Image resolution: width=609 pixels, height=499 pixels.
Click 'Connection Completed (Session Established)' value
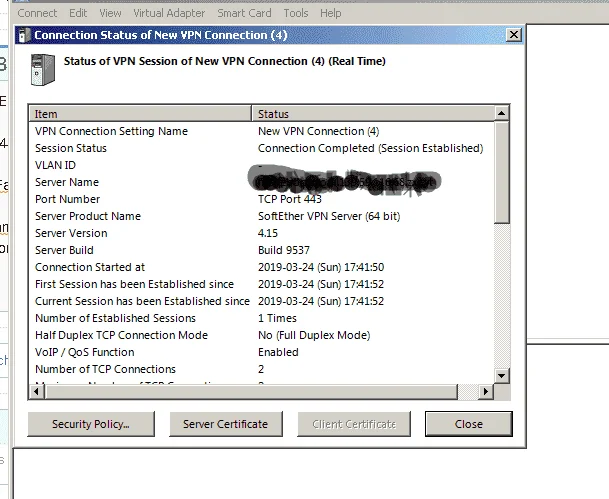(371, 148)
